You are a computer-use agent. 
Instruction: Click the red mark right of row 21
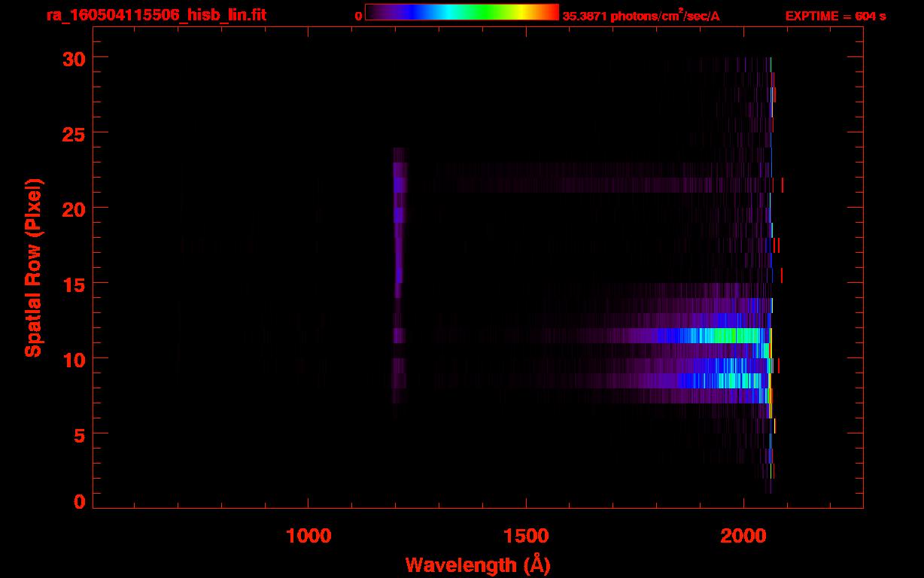click(x=783, y=184)
